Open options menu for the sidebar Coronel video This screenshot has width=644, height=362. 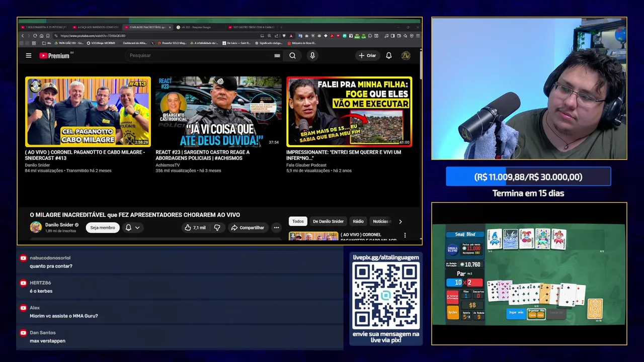pyautogui.click(x=405, y=235)
